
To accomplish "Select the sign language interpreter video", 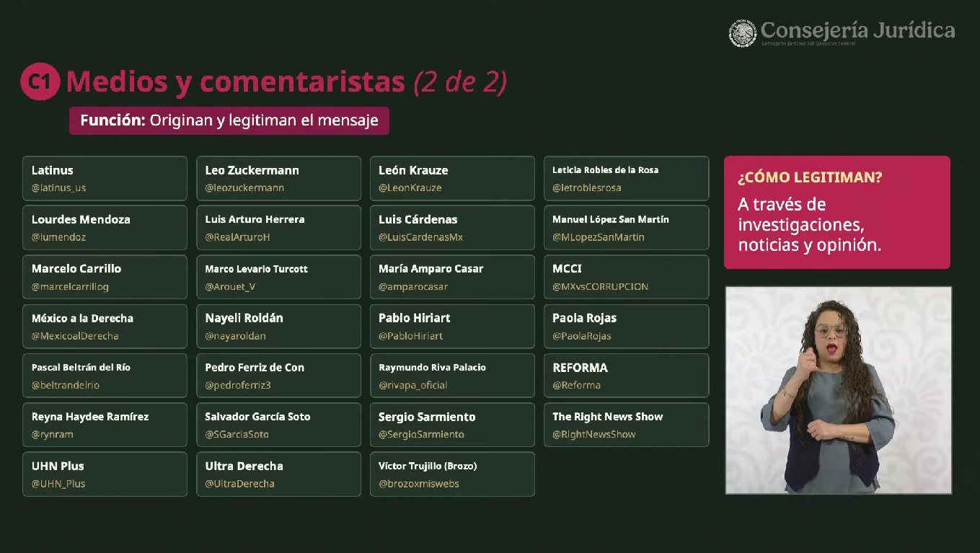I will click(x=838, y=390).
